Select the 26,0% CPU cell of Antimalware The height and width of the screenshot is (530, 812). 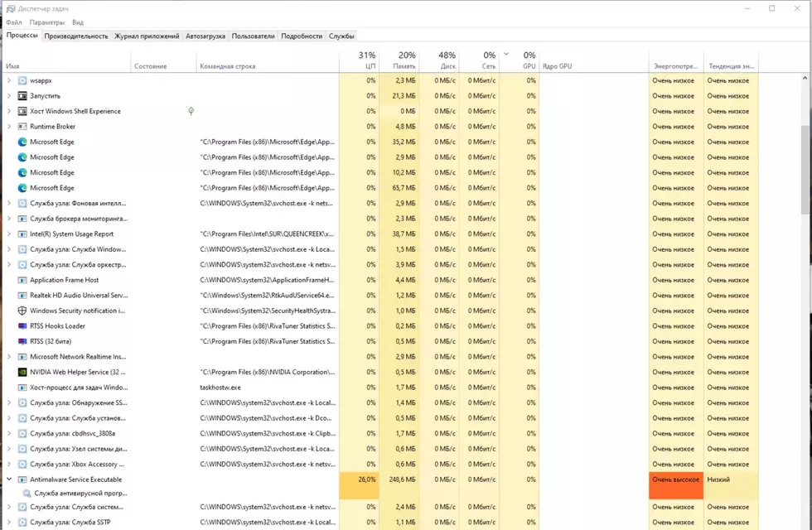pyautogui.click(x=360, y=485)
